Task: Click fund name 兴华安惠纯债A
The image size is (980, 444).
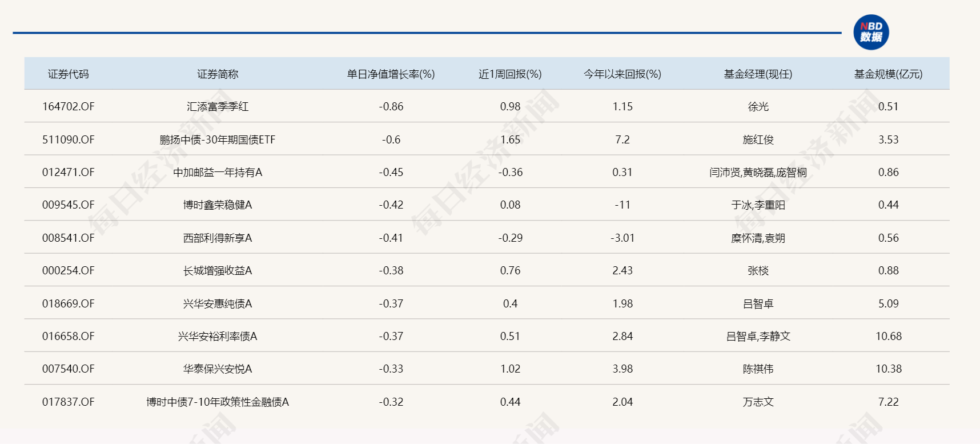Action: pyautogui.click(x=218, y=303)
